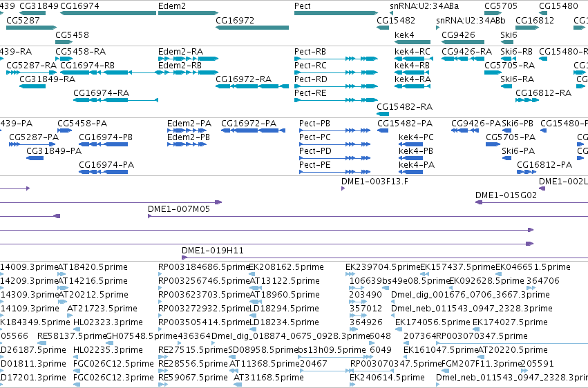The image size is (588, 388).
Task: Click transcript label CG15482-RA
Action: click(404, 107)
